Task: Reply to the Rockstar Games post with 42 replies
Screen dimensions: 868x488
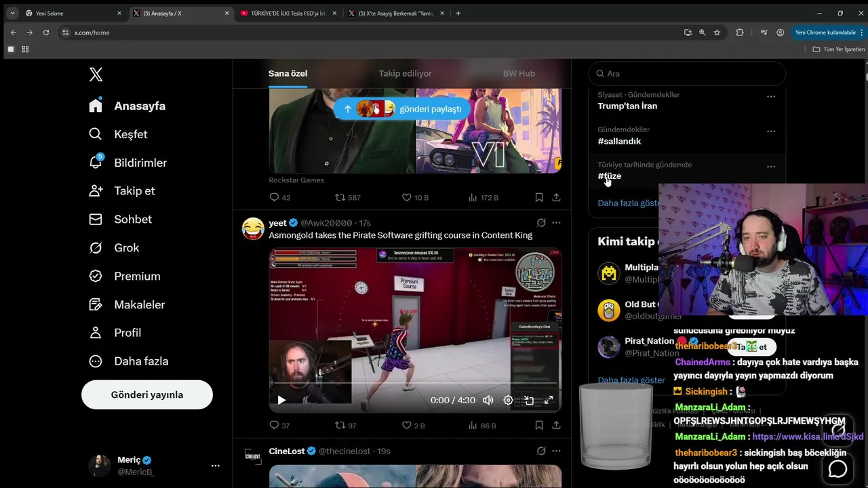Action: click(280, 197)
